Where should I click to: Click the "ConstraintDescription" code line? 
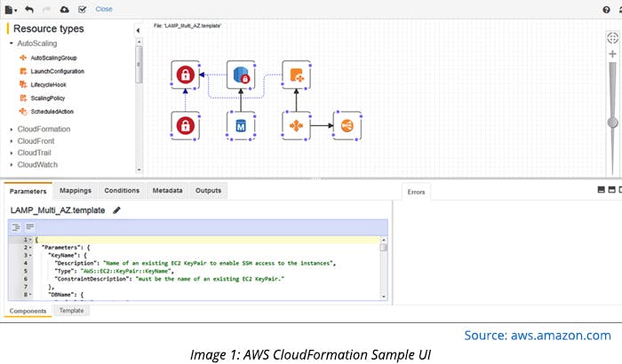(170, 279)
